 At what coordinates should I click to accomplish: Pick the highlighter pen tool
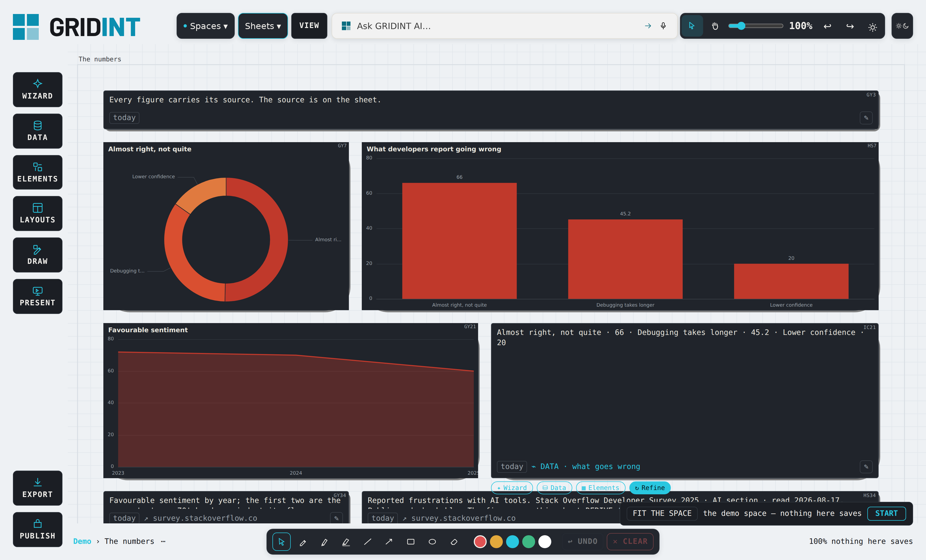point(346,542)
